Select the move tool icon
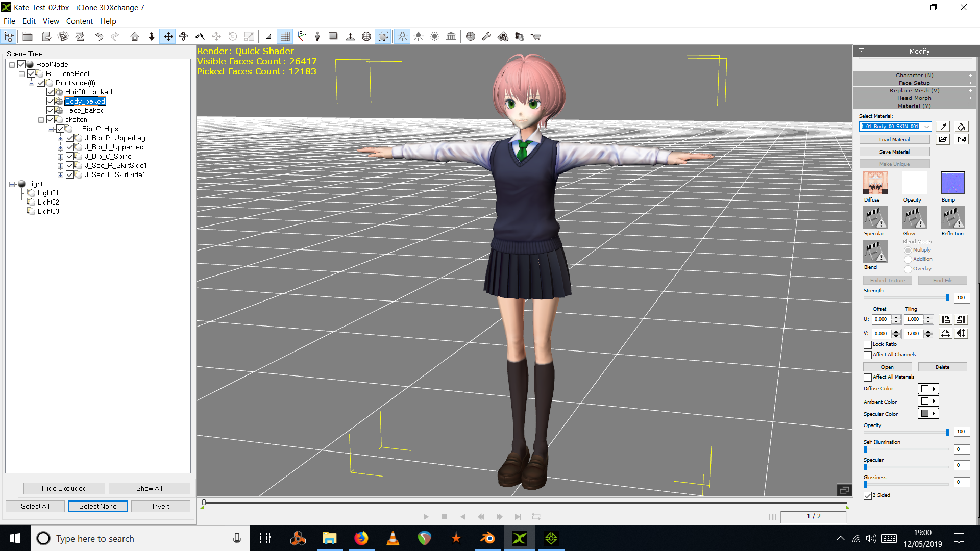This screenshot has height=551, width=980. coord(168,36)
